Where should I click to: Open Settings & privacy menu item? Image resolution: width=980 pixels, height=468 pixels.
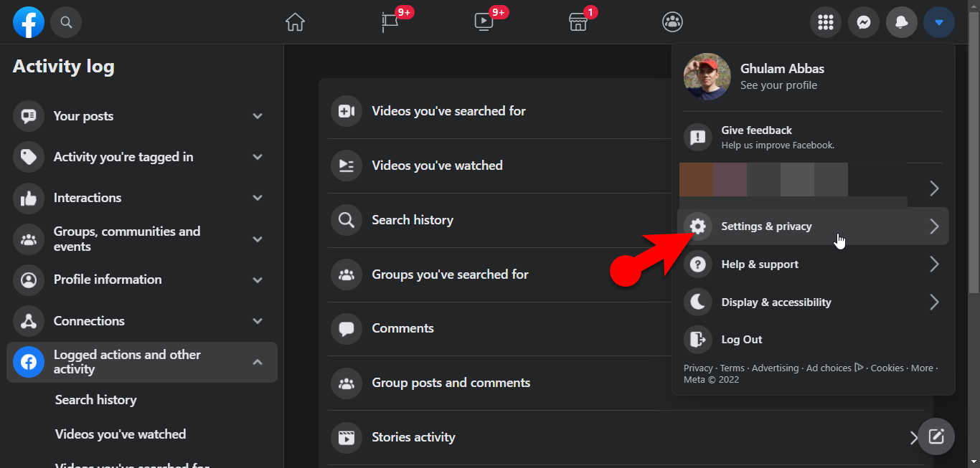[x=766, y=226]
